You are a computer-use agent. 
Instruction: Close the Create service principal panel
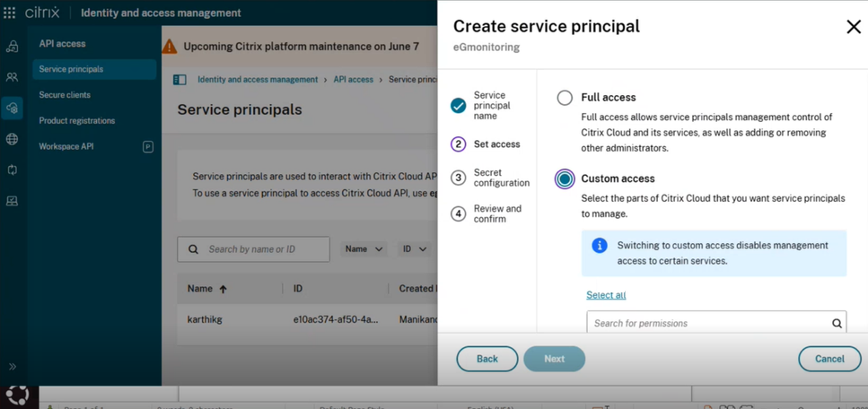tap(853, 27)
